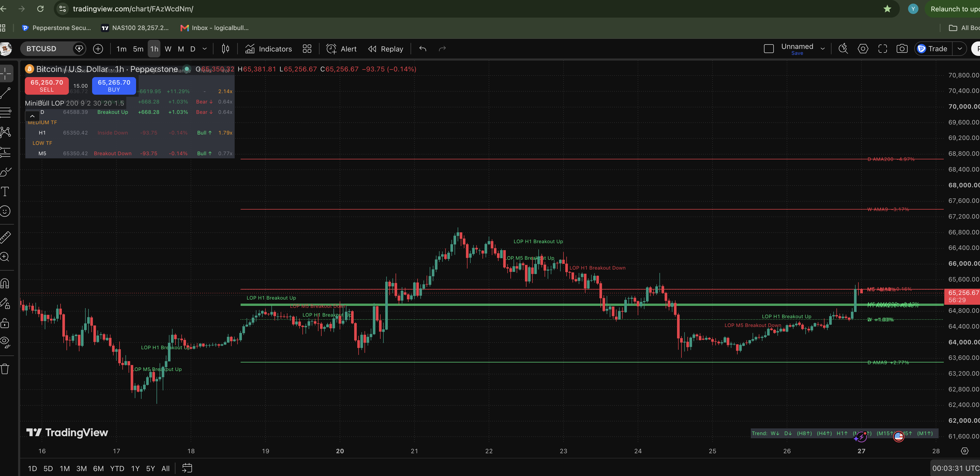Open the indicator templates grid icon

[307, 49]
